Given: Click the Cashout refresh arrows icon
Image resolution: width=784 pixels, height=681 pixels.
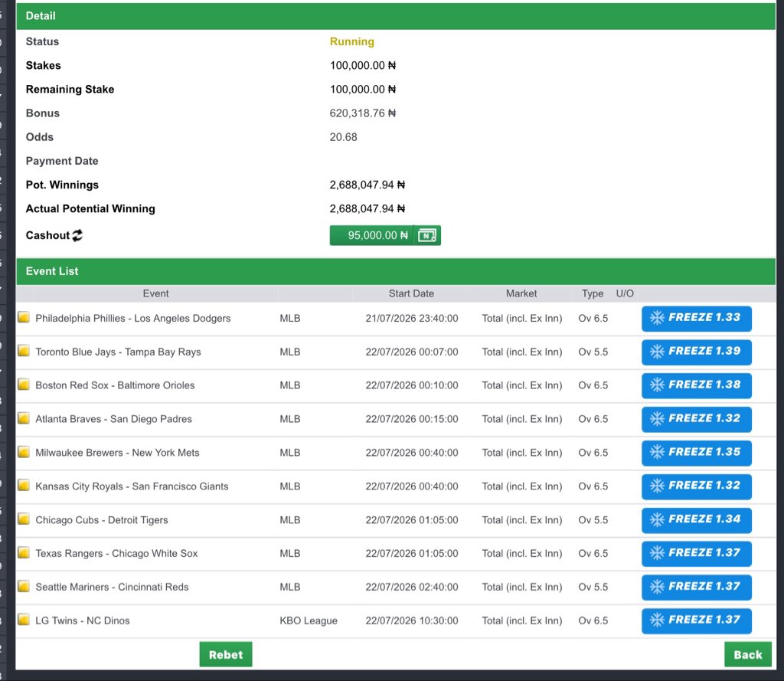Looking at the screenshot, I should (77, 235).
